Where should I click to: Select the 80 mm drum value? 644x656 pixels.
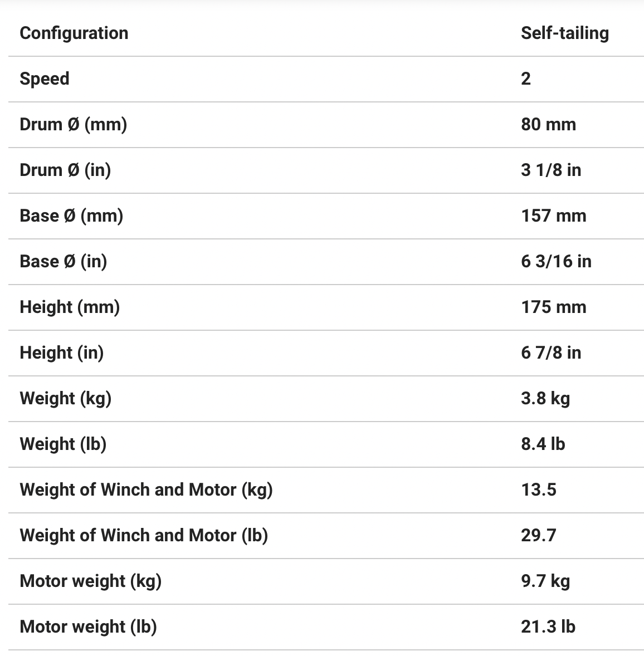pyautogui.click(x=548, y=124)
